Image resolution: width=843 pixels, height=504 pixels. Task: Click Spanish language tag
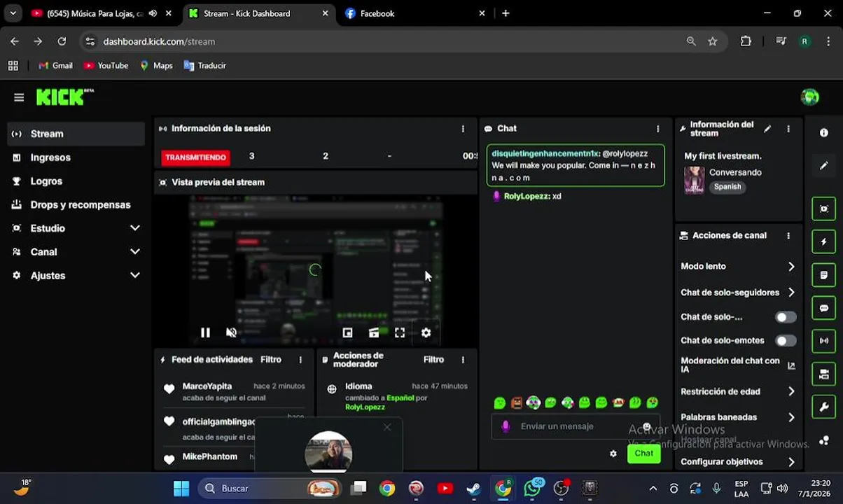coord(727,187)
